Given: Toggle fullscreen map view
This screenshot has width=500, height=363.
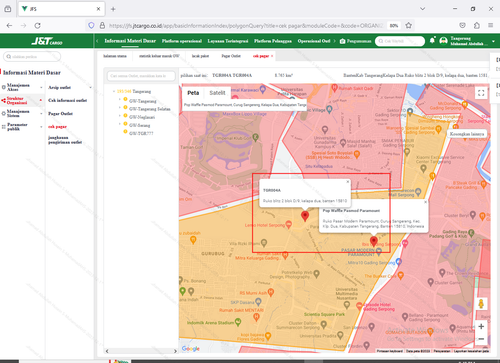Looking at the screenshot, I should click(481, 93).
